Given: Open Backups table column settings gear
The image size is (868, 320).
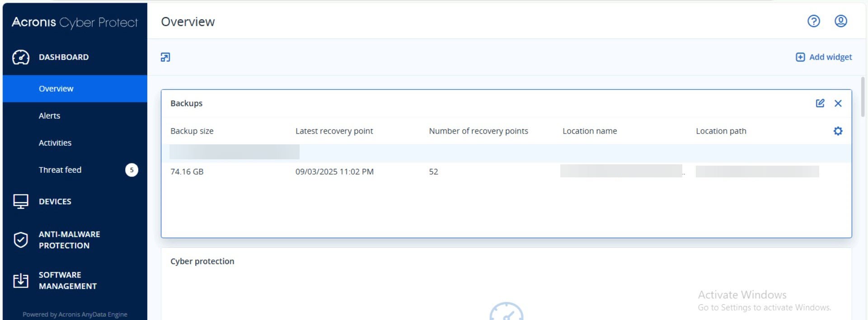Looking at the screenshot, I should point(838,131).
